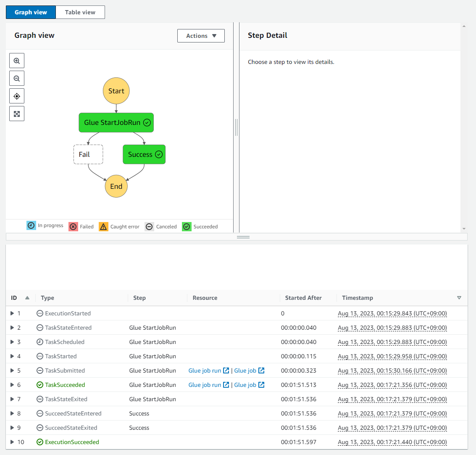
Task: Open fullscreen view with the expand icon
Action: (17, 114)
